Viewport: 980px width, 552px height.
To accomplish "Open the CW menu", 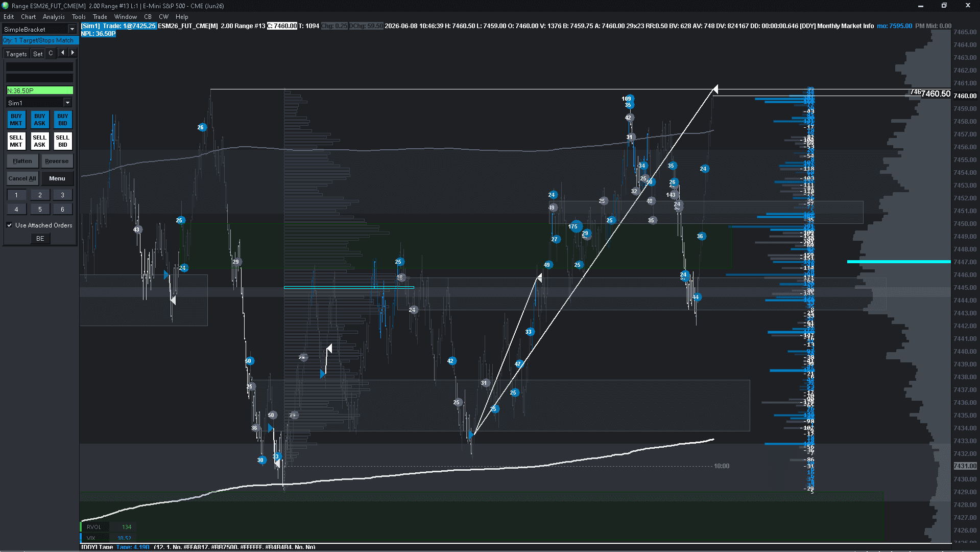I will pyautogui.click(x=163, y=17).
